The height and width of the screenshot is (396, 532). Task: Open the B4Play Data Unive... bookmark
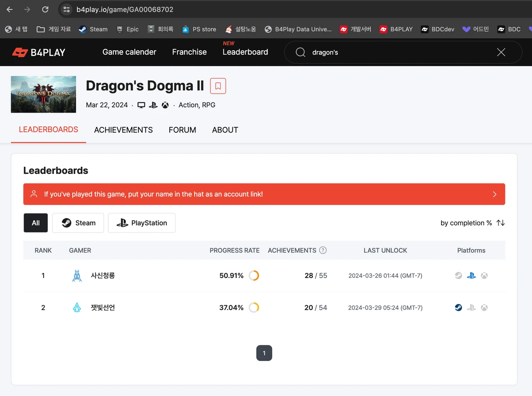[298, 29]
